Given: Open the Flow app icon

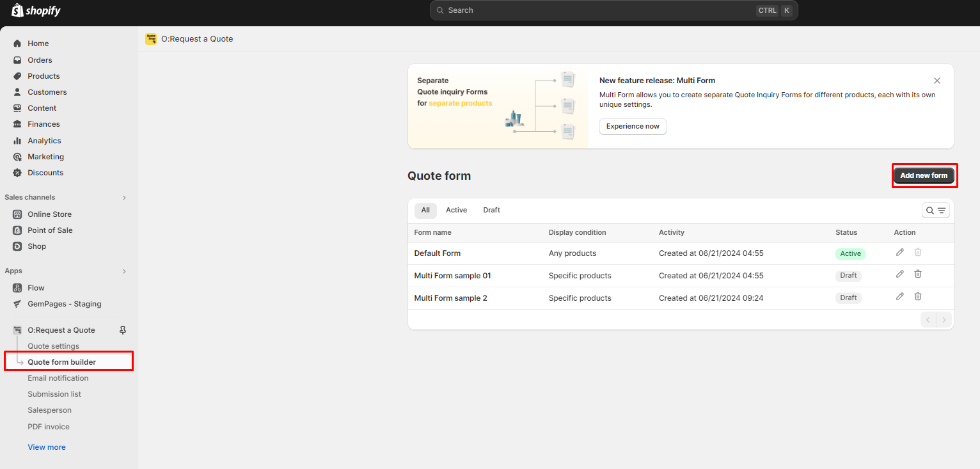Looking at the screenshot, I should coord(17,287).
